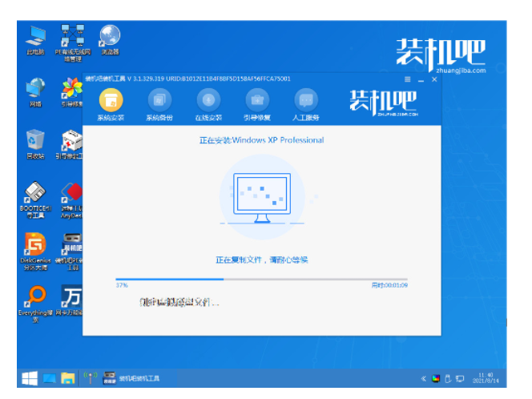Launch BOOTICE boot tool icon

[35, 200]
